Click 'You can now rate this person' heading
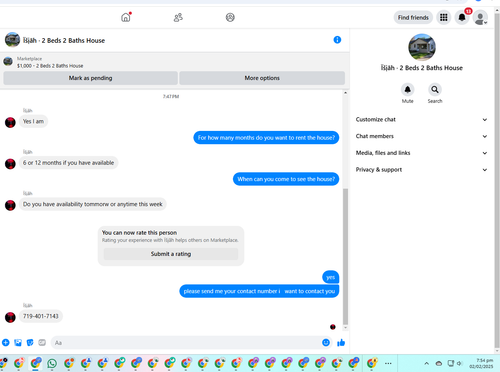This screenshot has height=372, width=500. (139, 233)
